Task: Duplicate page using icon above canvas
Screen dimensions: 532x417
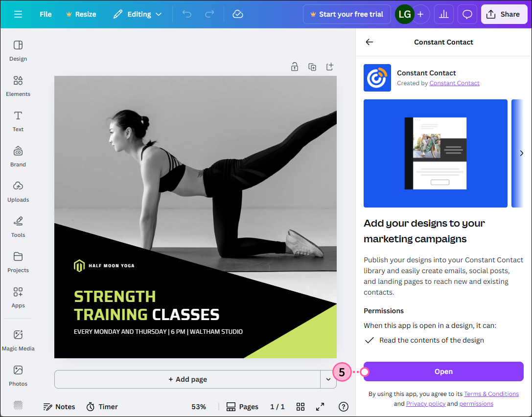Action: click(x=312, y=67)
